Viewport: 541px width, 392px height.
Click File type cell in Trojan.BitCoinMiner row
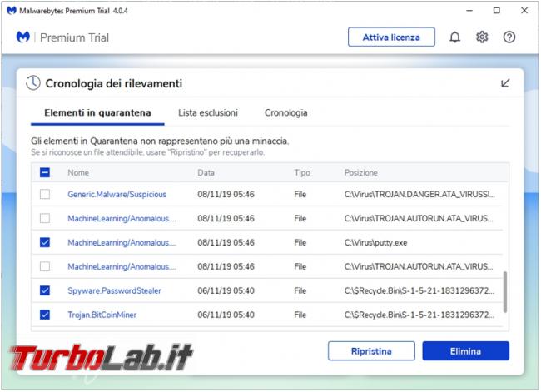click(x=300, y=315)
